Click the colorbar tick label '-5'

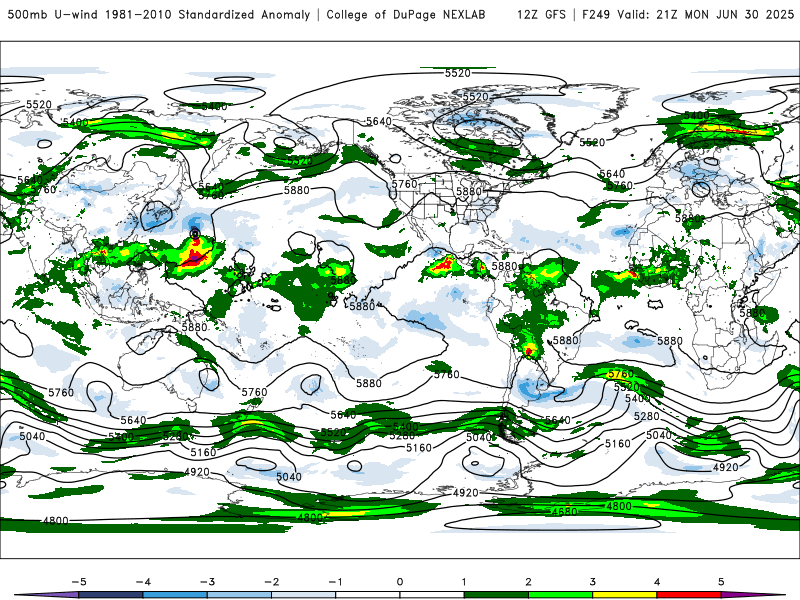(79, 582)
